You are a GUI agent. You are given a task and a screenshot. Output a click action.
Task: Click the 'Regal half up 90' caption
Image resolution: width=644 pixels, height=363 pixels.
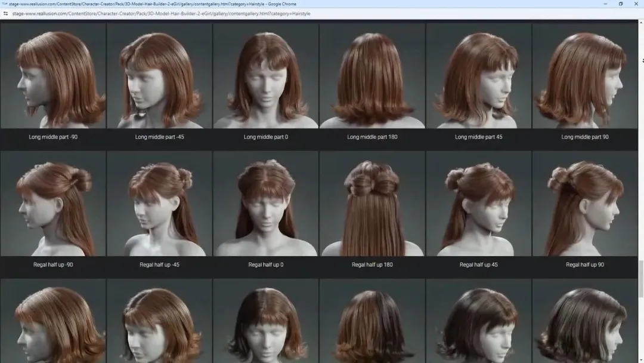(585, 264)
